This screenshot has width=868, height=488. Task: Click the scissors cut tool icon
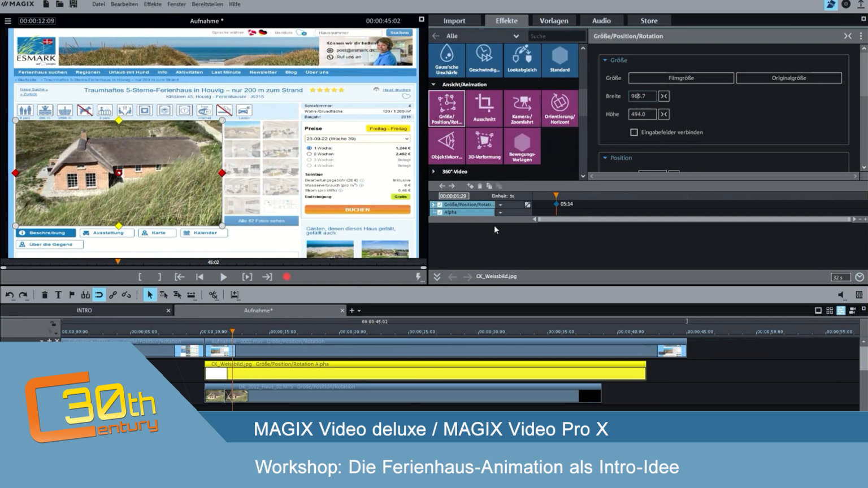point(213,295)
